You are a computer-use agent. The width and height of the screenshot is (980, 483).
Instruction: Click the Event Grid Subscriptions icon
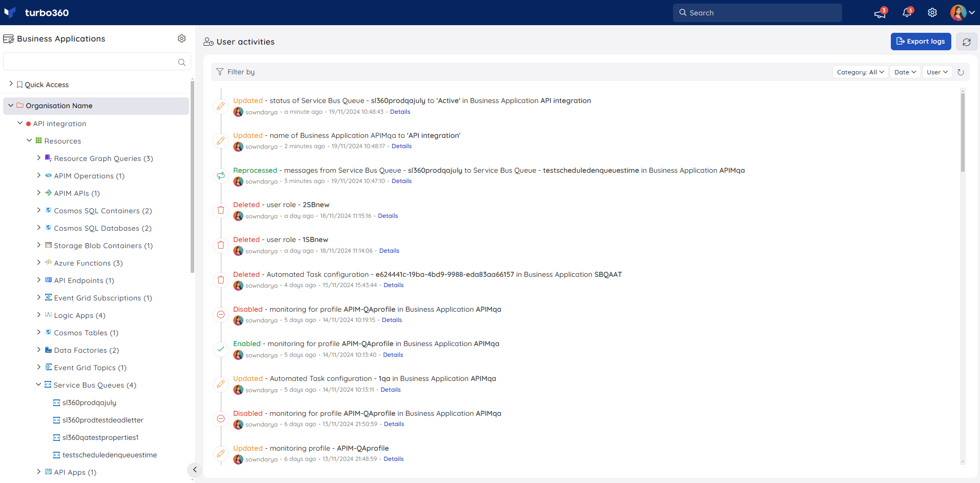pos(48,297)
